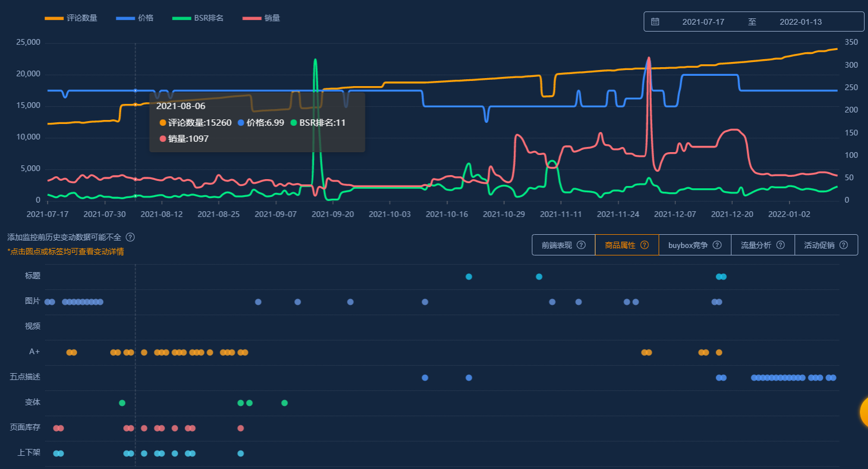This screenshot has width=868, height=469.
Task: Click the calendar icon in date range picker
Action: pos(655,22)
